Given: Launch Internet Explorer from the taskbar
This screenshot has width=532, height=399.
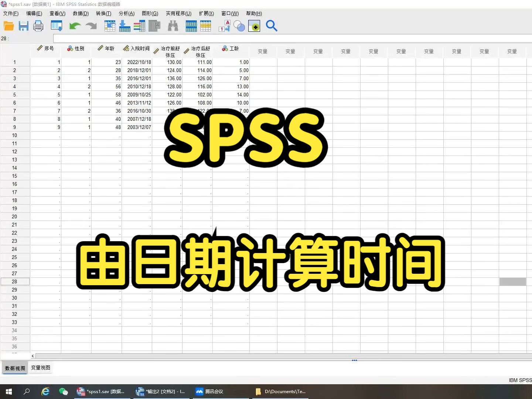Looking at the screenshot, I should 45,392.
